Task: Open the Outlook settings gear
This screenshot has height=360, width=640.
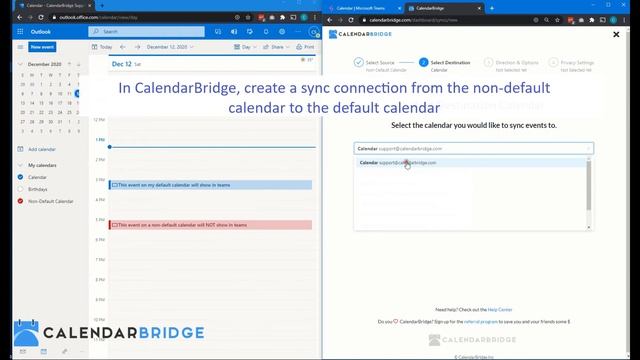Action: [282, 31]
